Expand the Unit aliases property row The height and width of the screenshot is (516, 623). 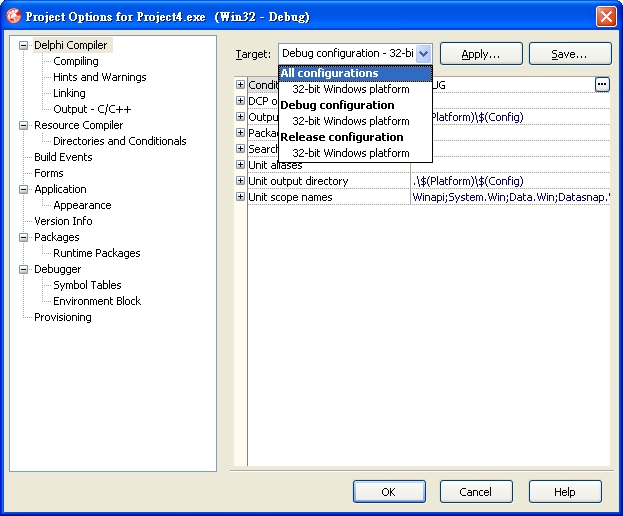pos(240,164)
